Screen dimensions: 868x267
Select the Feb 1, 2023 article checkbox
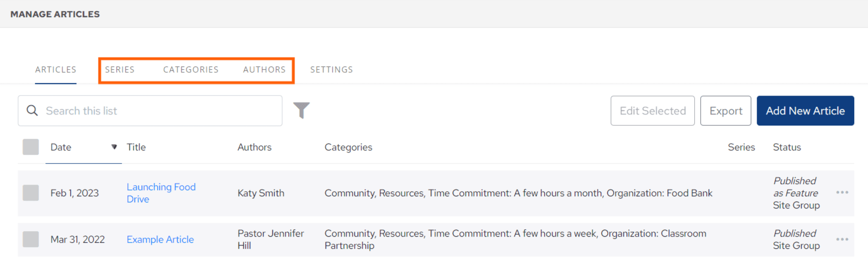(x=30, y=193)
